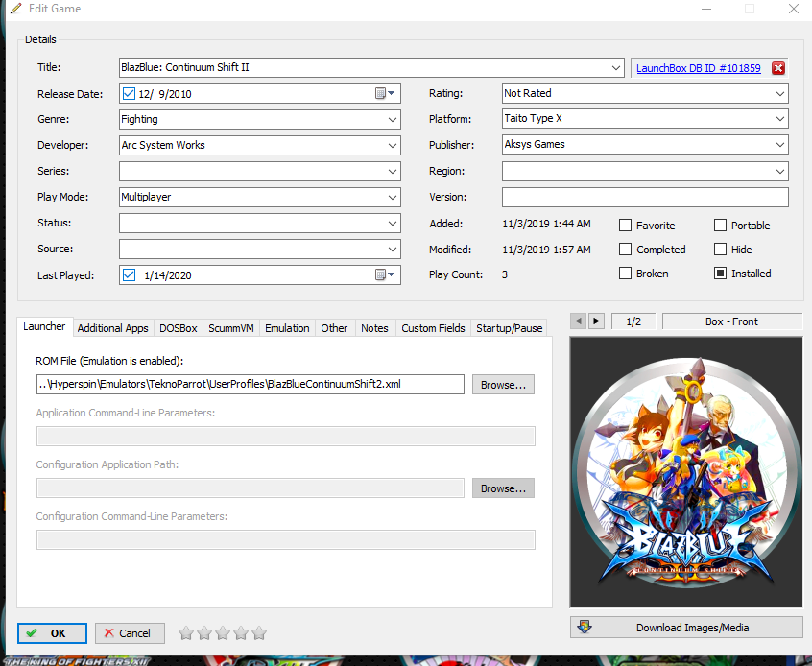Expand the Platform dropdown
Image resolution: width=812 pixels, height=666 pixels.
(780, 119)
